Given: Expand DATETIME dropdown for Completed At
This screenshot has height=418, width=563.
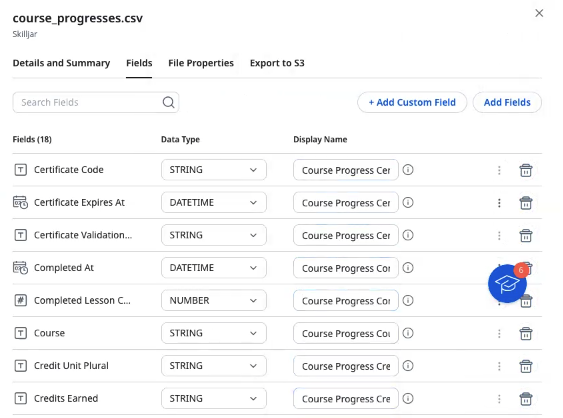Looking at the screenshot, I should click(214, 268).
